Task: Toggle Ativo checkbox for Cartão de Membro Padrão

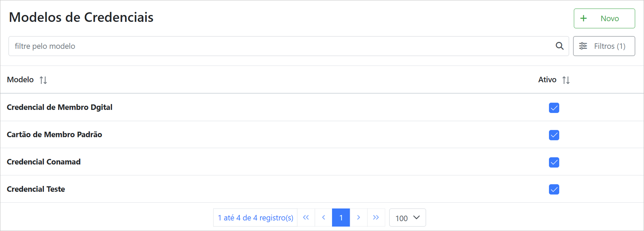Action: tap(554, 135)
